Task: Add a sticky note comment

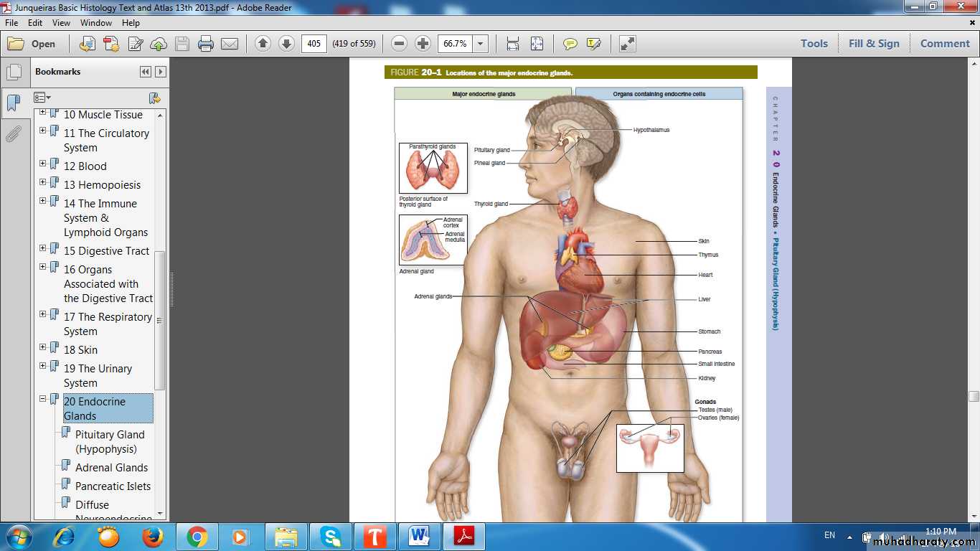Action: 570,44
